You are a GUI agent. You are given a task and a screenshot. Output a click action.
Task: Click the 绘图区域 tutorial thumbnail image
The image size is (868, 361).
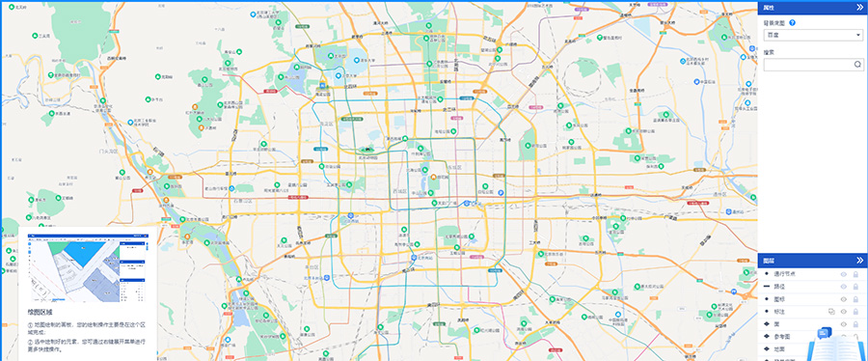pyautogui.click(x=88, y=268)
